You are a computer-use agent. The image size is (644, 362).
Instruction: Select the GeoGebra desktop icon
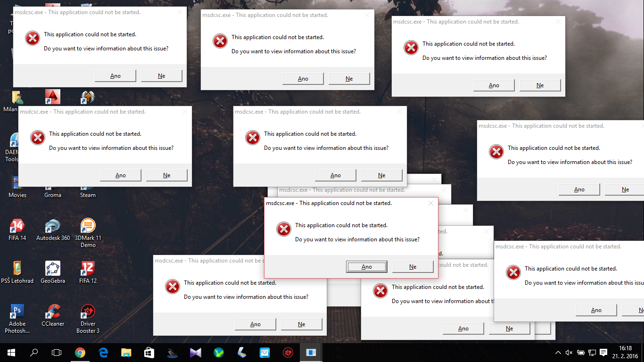tap(53, 269)
